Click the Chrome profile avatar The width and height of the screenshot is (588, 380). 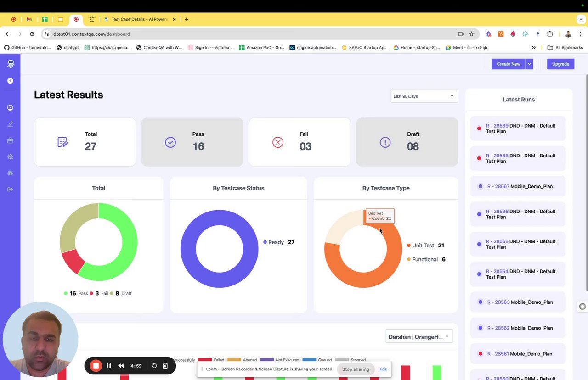point(568,34)
